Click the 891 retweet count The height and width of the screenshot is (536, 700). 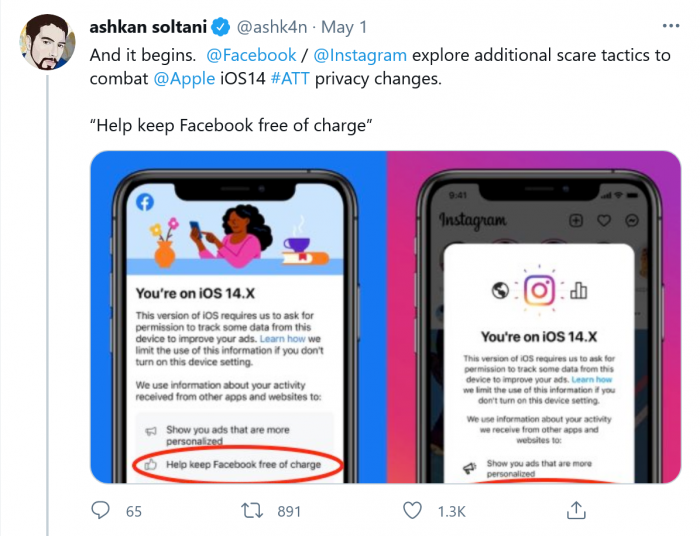pyautogui.click(x=289, y=511)
